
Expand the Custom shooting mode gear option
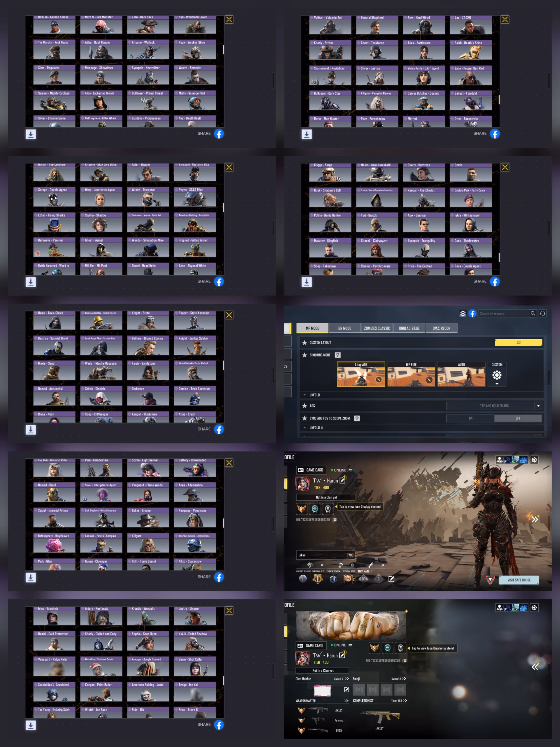[496, 375]
